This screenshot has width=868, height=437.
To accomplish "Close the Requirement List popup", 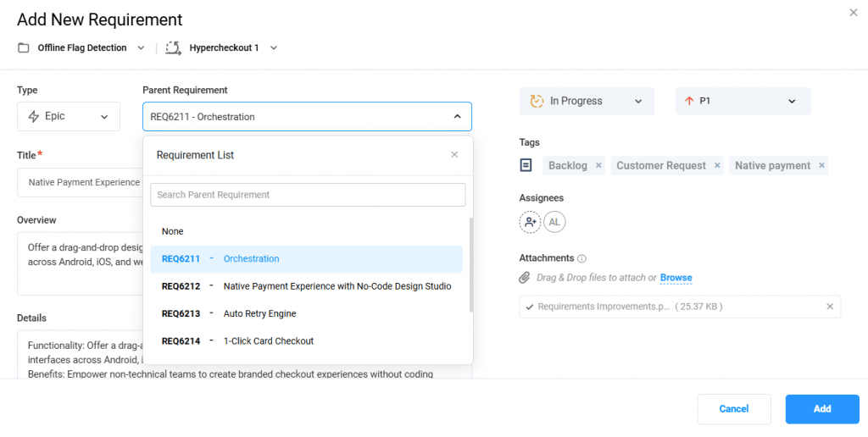I will (x=454, y=155).
